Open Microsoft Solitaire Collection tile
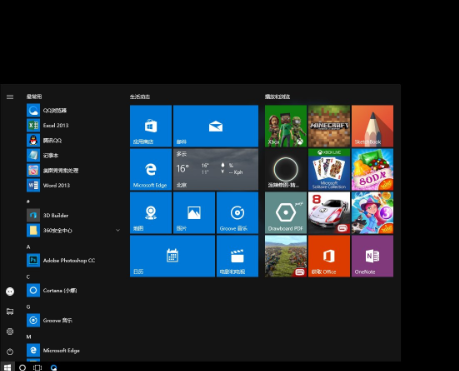The width and height of the screenshot is (459, 371). (329, 169)
